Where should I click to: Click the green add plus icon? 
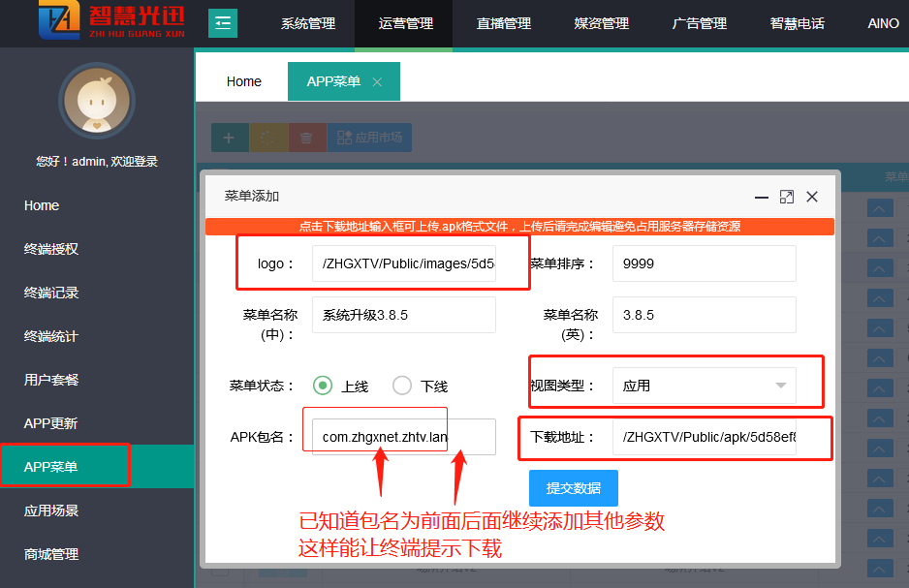click(x=230, y=138)
